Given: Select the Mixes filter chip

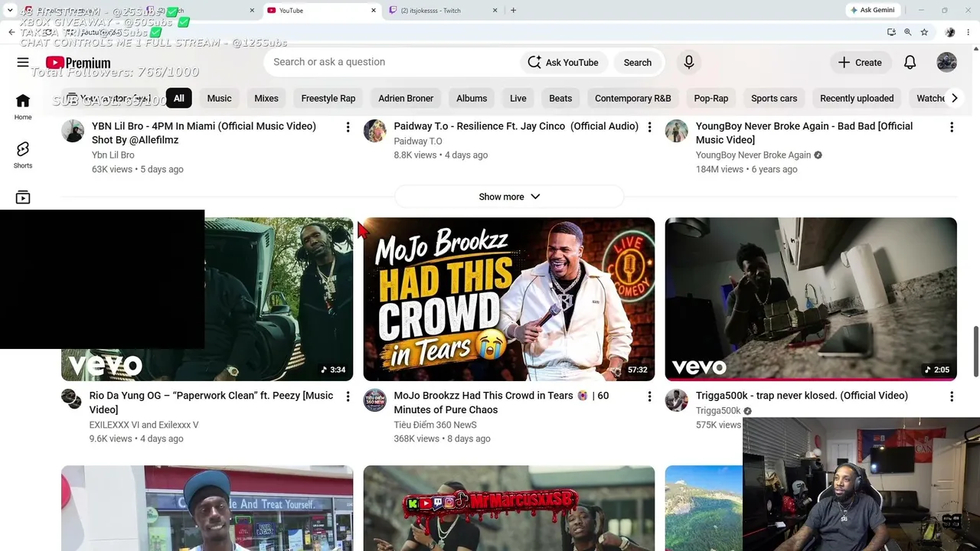Looking at the screenshot, I should coord(266,98).
